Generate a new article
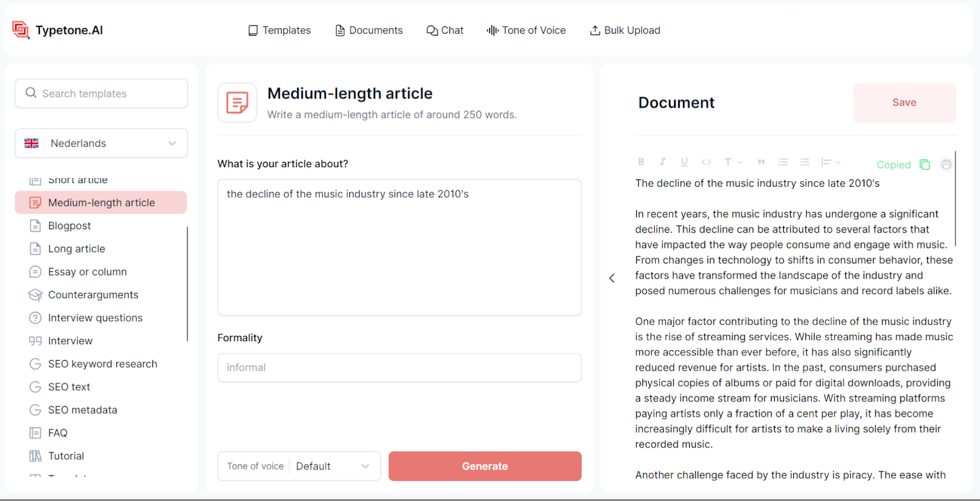This screenshot has width=980, height=501. coord(484,465)
